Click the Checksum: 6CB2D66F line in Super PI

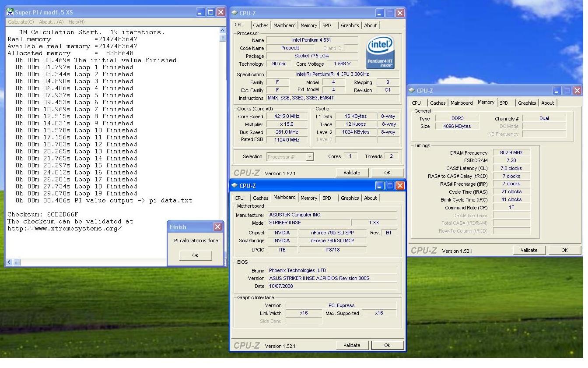[43, 215]
